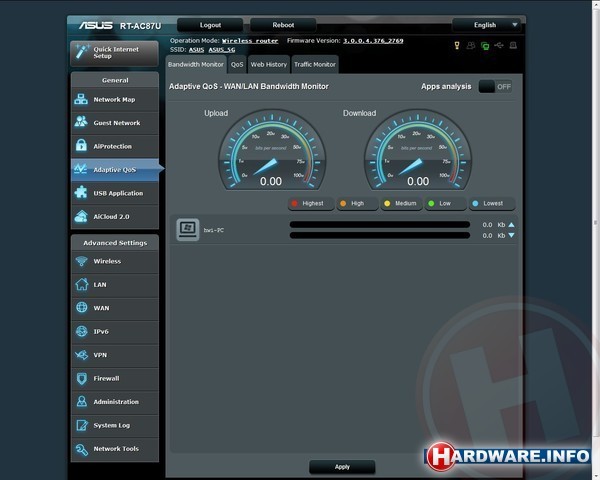Click the VPN icon in sidebar
Viewport: 600px width, 480px height.
(x=82, y=355)
